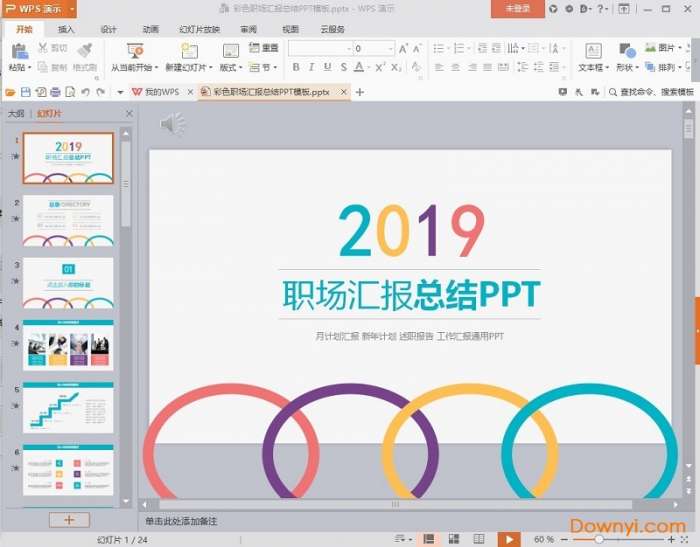Select slide 4 photo thumbnail
Image resolution: width=700 pixels, height=547 pixels.
(x=68, y=345)
